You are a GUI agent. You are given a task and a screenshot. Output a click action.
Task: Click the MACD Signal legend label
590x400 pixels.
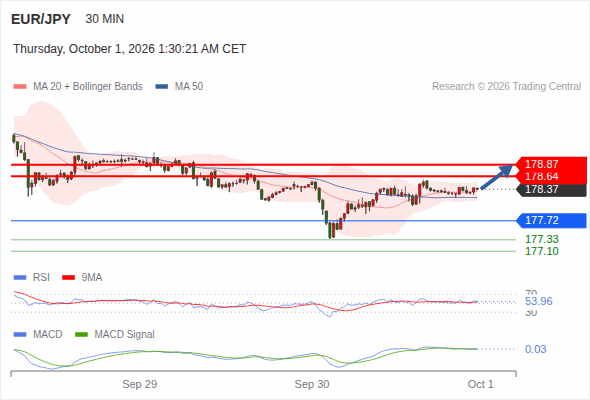click(x=125, y=335)
